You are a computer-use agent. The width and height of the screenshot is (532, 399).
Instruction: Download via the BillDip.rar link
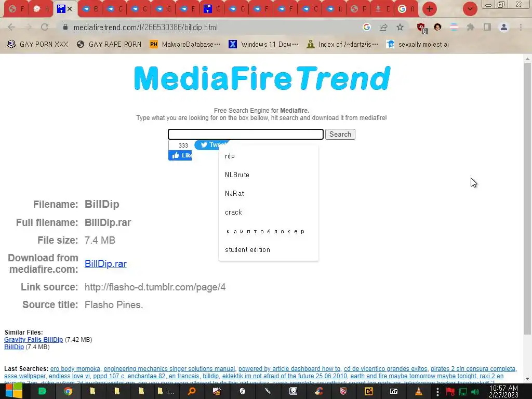[105, 263]
